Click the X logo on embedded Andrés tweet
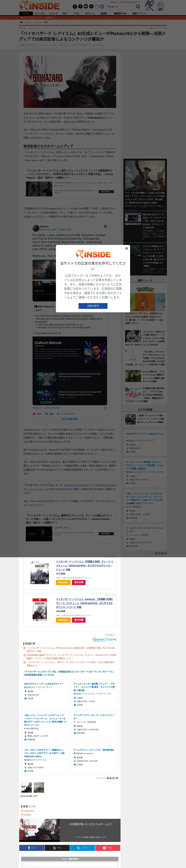The image size is (186, 868). coord(105,226)
